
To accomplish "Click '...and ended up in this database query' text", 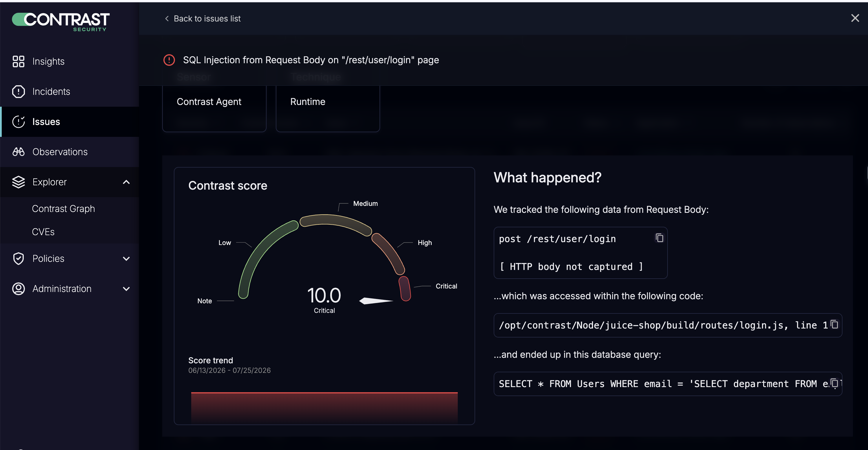I will point(577,355).
